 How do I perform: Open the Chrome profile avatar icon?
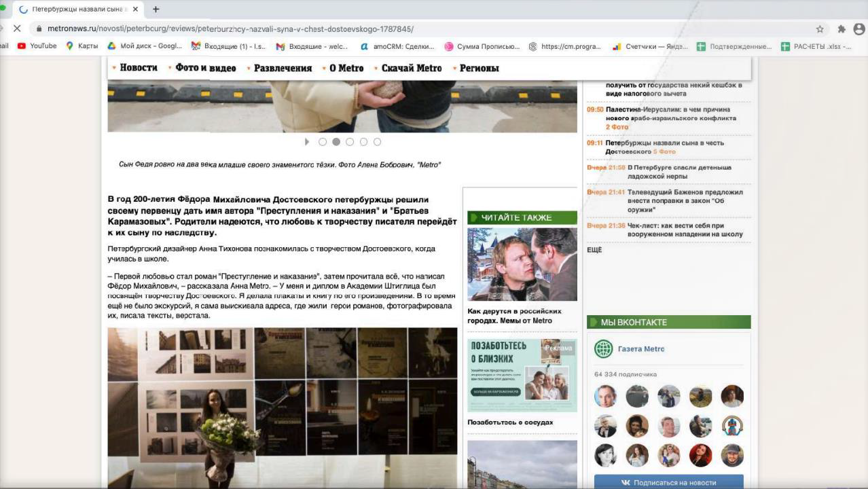click(x=859, y=29)
